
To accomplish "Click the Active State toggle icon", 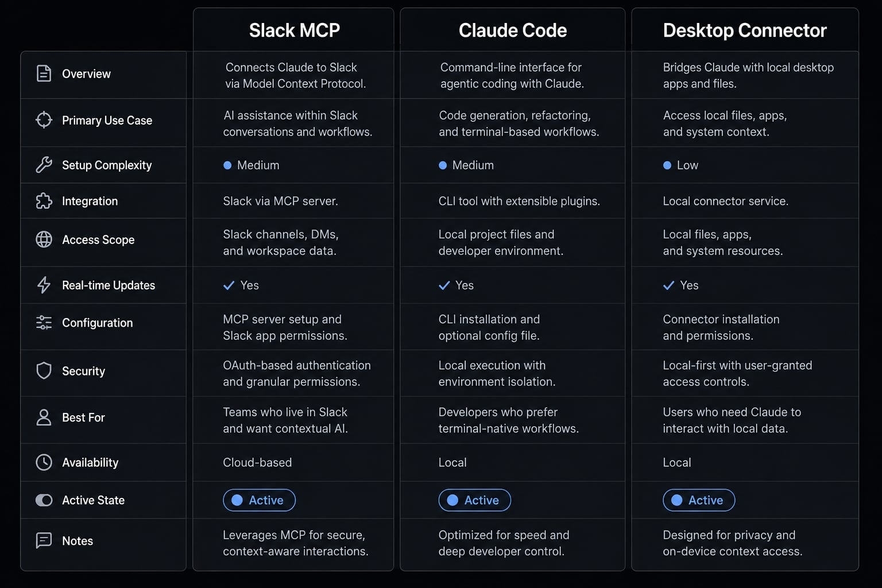I will 44,500.
